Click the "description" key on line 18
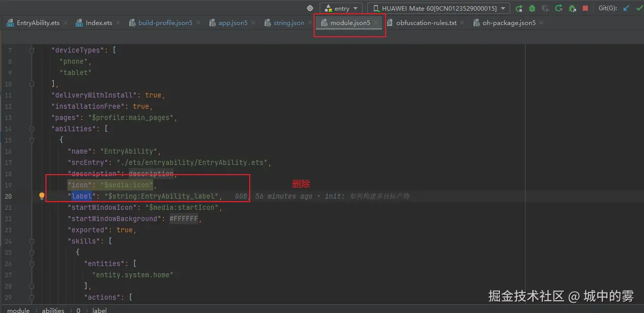This screenshot has height=313, width=644. pyautogui.click(x=94, y=174)
